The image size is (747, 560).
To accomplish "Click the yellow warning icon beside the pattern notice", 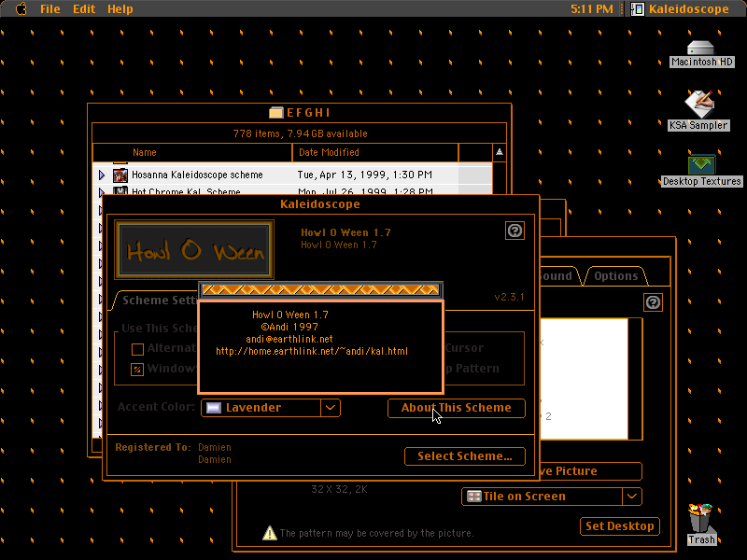I will pyautogui.click(x=270, y=533).
